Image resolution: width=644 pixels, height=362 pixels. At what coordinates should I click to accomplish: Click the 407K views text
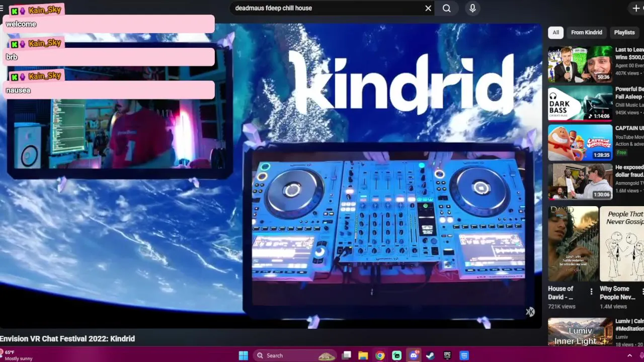[627, 73]
